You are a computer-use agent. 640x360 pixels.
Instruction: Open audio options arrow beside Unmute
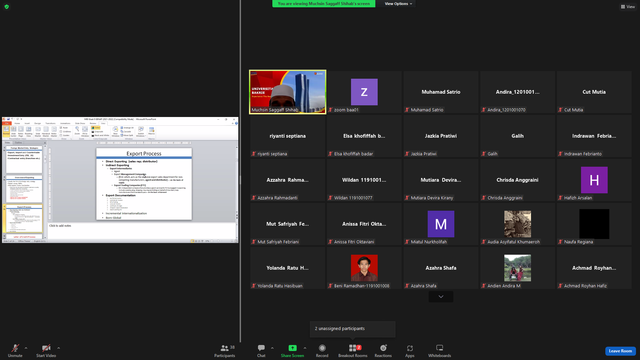(26, 348)
